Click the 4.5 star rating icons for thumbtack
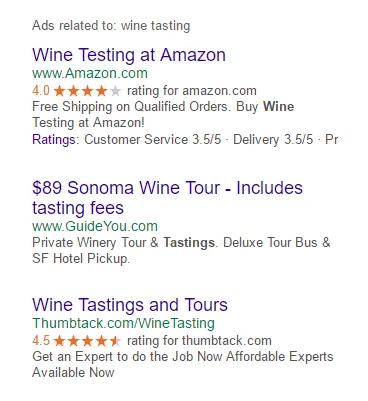 pos(87,341)
